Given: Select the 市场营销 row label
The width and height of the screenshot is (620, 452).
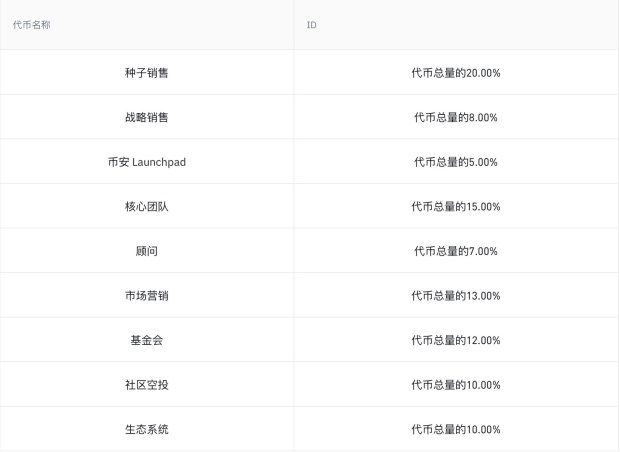Looking at the screenshot, I should pyautogui.click(x=147, y=296).
